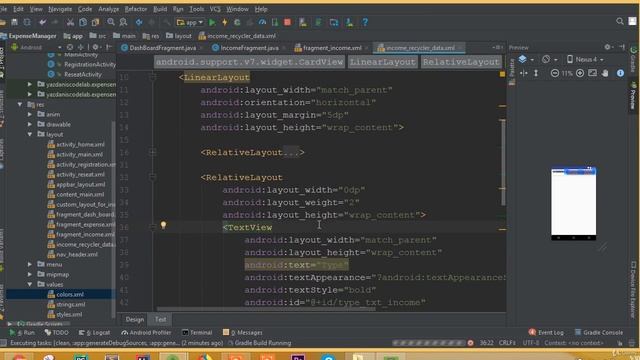Open the Android project view dropdown
Screen dimensions: 640x360
pos(36,47)
